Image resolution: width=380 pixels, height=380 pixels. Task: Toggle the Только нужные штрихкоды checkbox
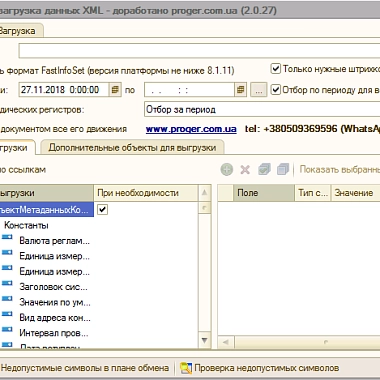(x=276, y=69)
